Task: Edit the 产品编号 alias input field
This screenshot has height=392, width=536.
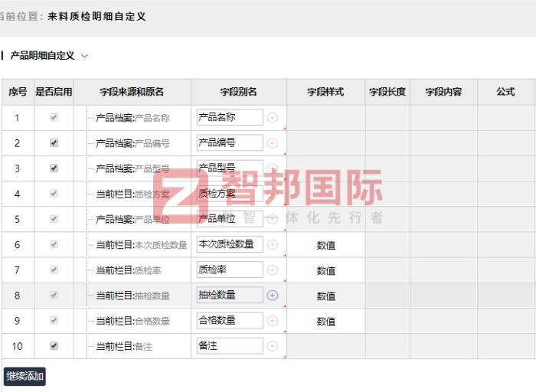Action: (x=230, y=143)
